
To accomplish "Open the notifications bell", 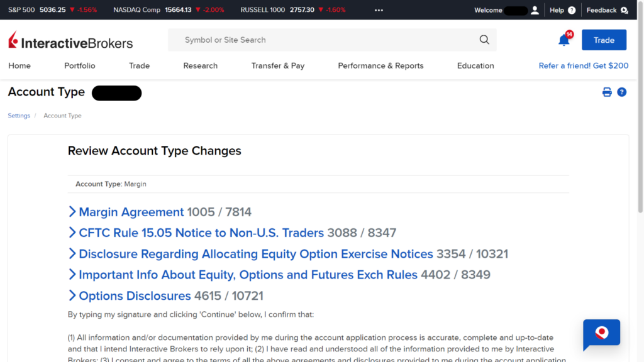I will (x=564, y=40).
